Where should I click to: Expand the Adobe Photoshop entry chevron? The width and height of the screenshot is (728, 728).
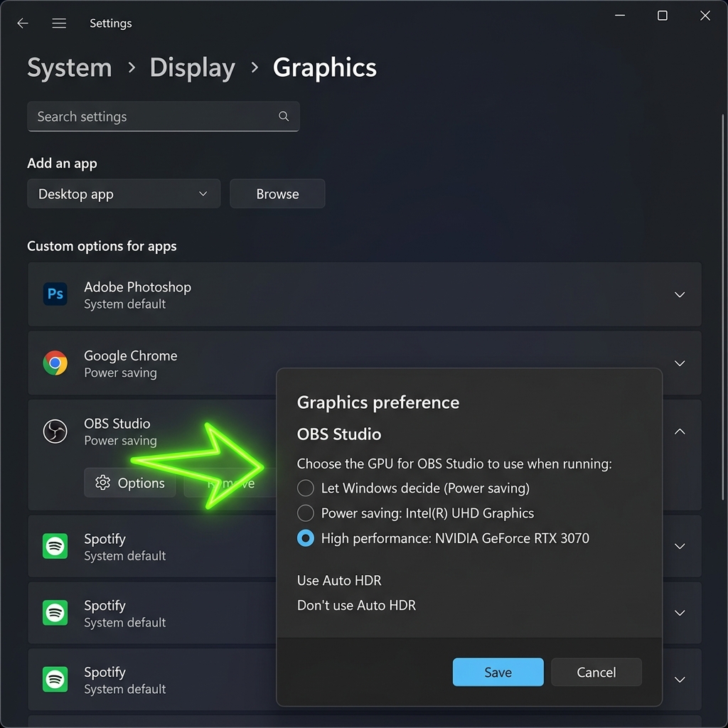click(x=680, y=294)
